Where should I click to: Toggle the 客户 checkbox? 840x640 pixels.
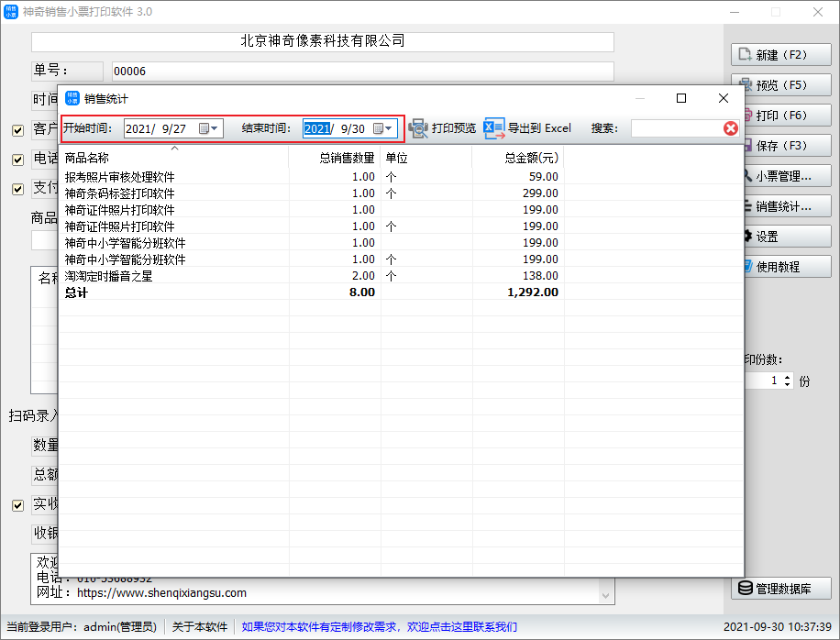17,130
